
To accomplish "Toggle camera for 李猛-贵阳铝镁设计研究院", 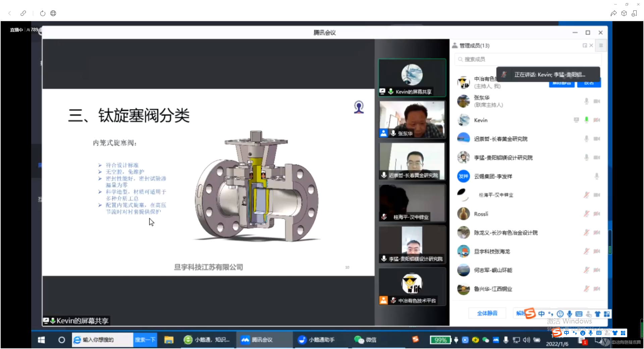I will [597, 157].
